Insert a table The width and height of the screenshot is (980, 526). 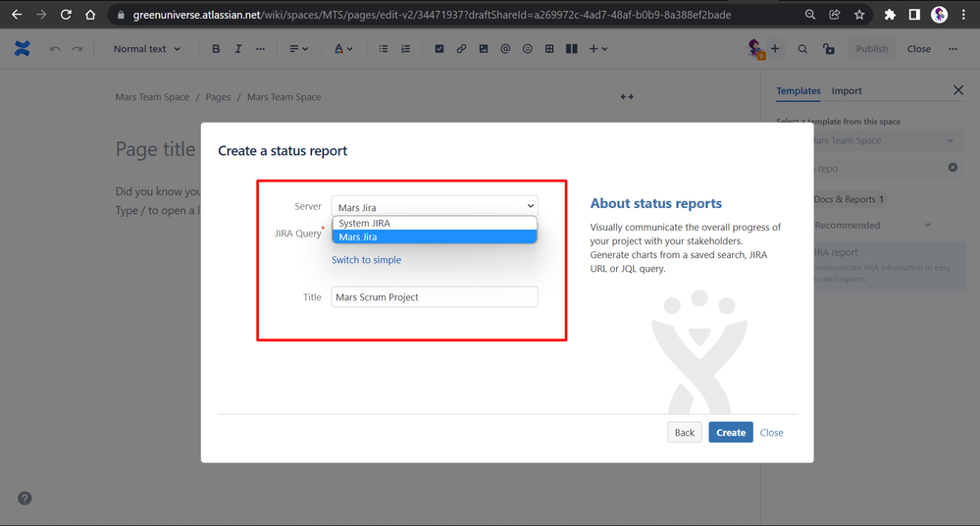[x=549, y=49]
